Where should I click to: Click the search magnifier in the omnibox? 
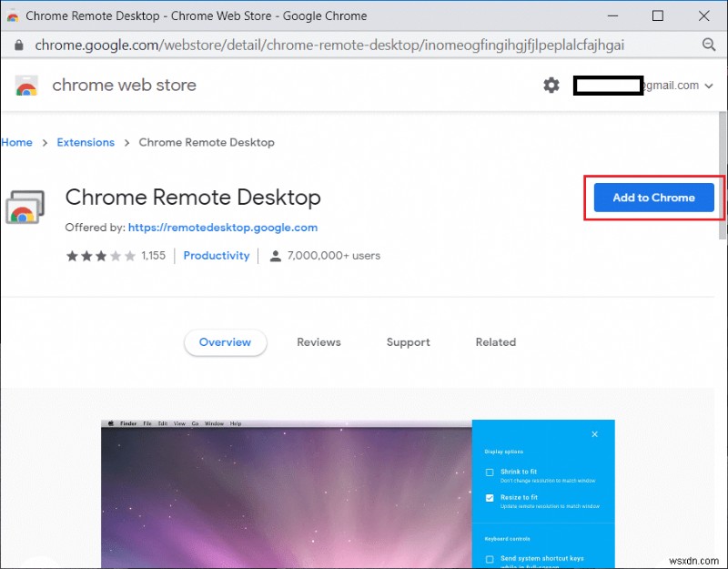(710, 44)
